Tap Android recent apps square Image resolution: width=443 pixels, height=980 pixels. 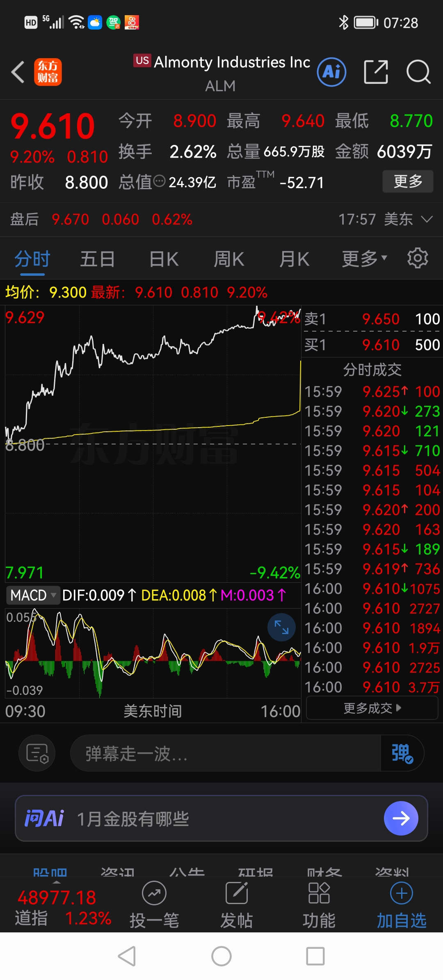click(x=315, y=956)
